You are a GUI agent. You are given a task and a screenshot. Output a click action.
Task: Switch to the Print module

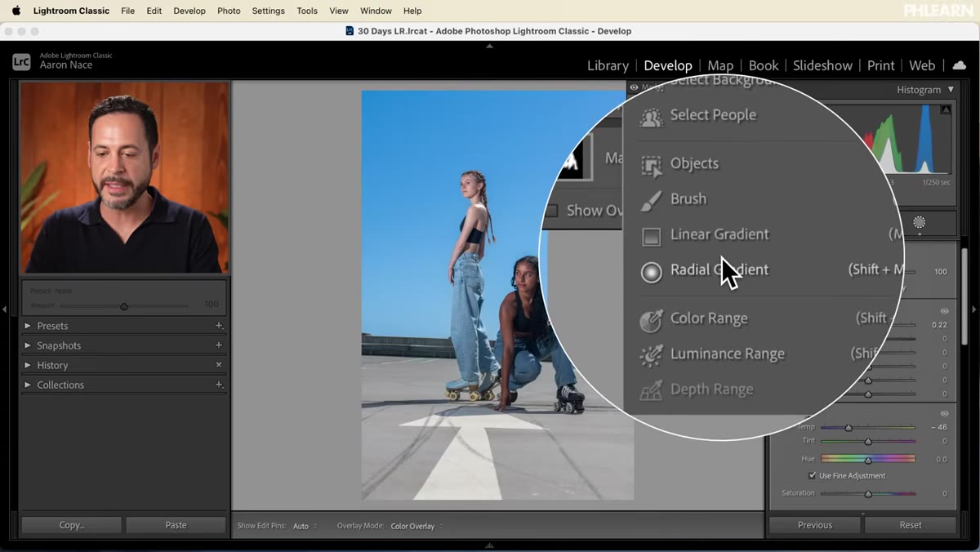pos(881,65)
